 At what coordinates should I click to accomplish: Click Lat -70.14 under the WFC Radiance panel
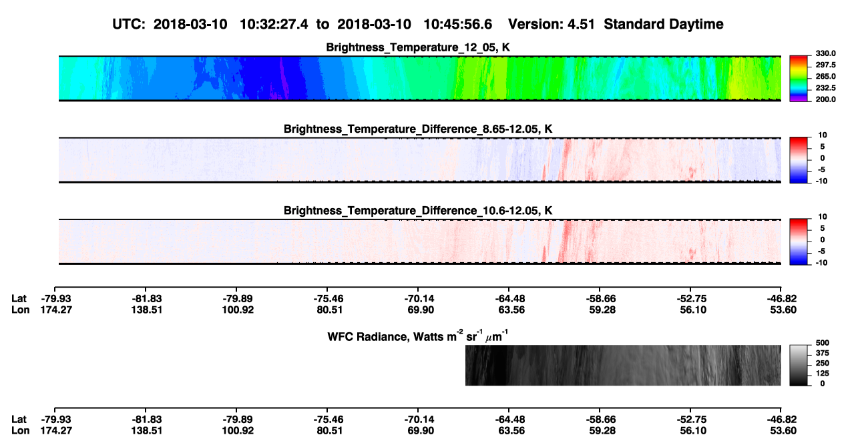click(418, 420)
